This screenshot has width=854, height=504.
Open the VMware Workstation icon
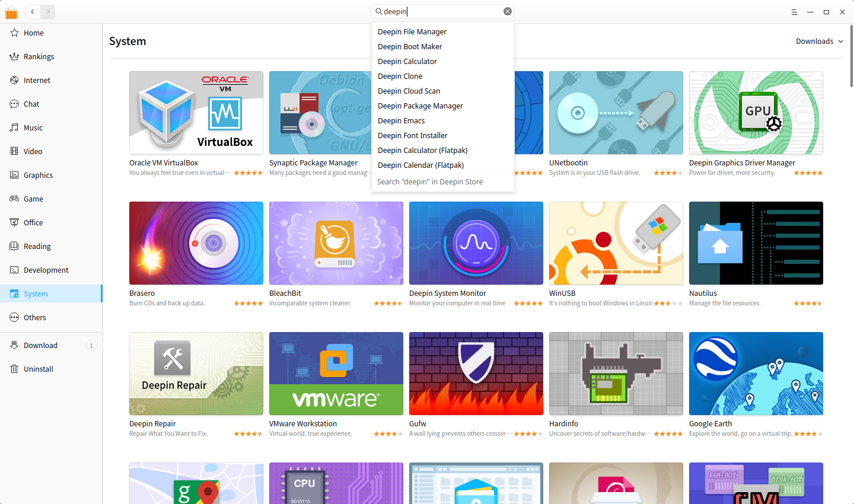tap(336, 374)
